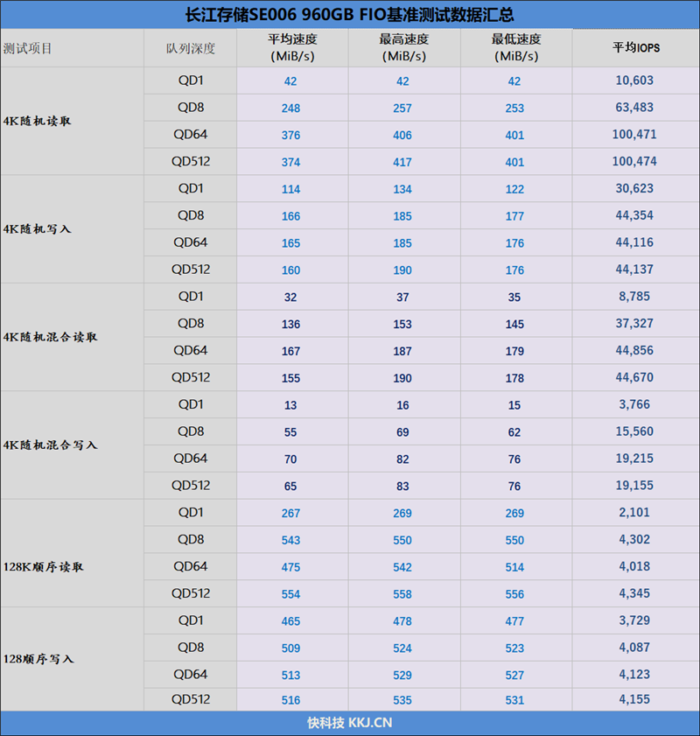
Task: Select IOPS value 8,785
Action: click(634, 296)
